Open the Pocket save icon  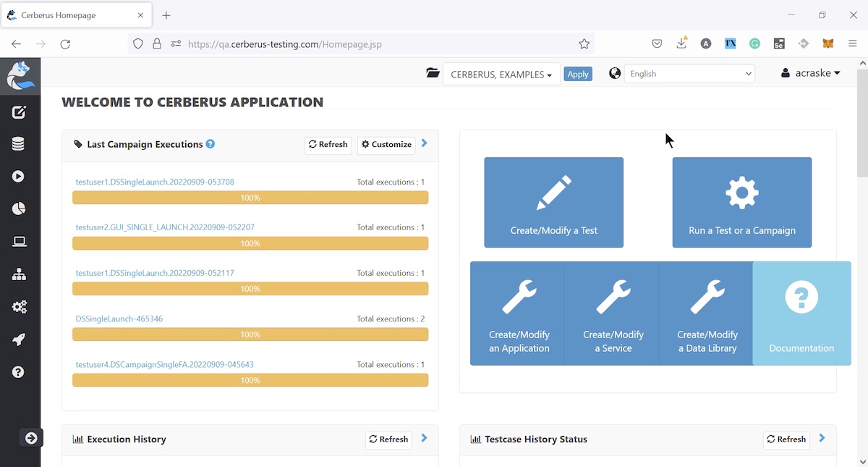tap(657, 44)
